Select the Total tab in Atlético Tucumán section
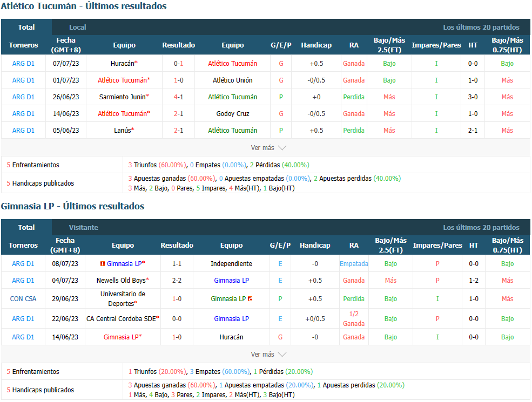Screen dimensions: 532x402 click(26, 28)
